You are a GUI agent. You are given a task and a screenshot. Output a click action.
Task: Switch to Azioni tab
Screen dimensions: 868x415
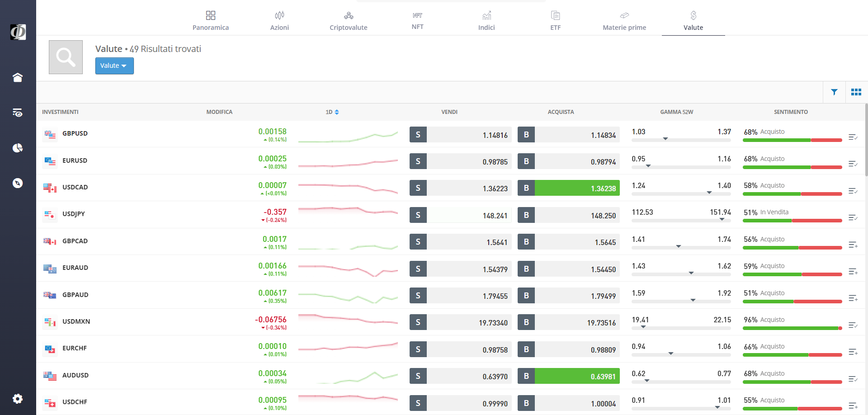[x=279, y=21]
